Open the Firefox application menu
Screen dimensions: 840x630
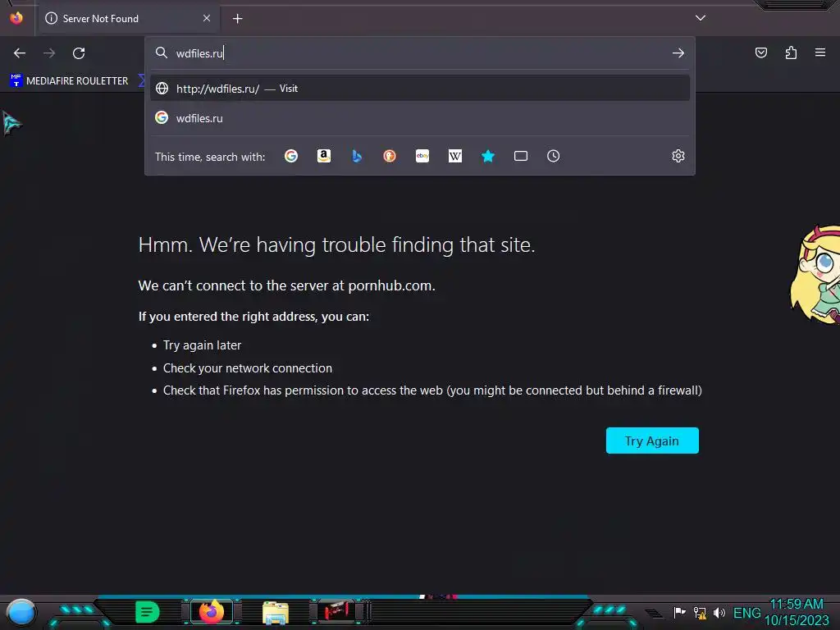click(x=820, y=52)
